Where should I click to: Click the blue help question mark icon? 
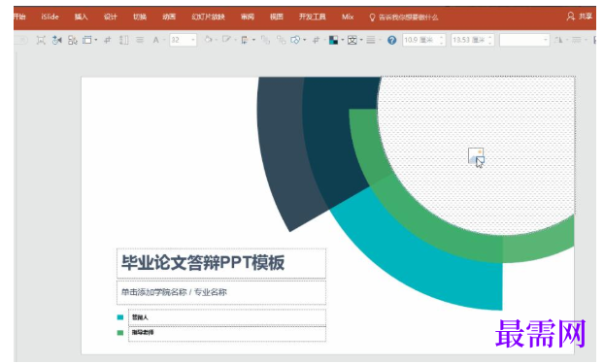coord(391,40)
